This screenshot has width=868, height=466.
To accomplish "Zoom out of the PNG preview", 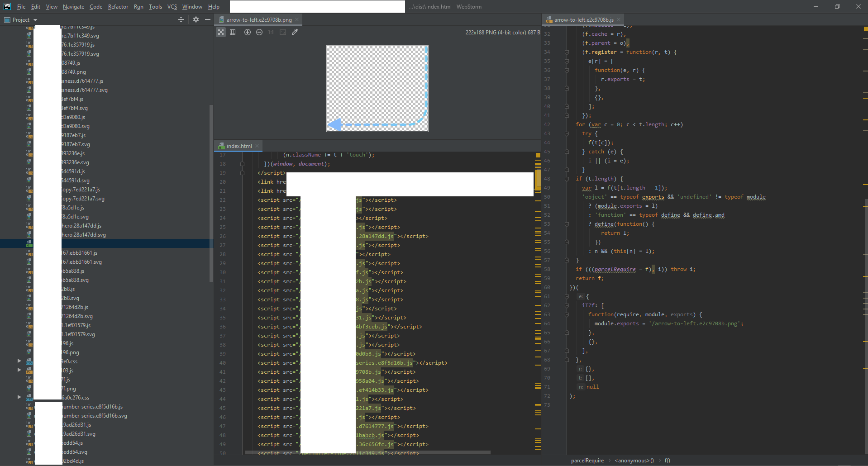I will (259, 32).
